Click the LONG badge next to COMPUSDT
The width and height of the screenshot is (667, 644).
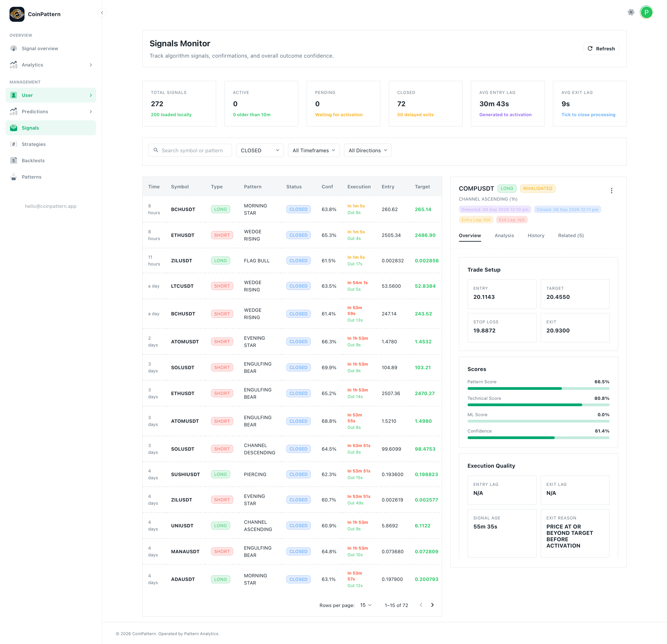click(507, 189)
